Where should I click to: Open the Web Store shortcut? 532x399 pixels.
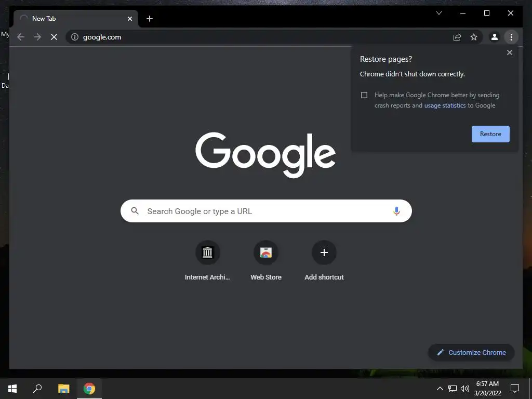pos(266,261)
